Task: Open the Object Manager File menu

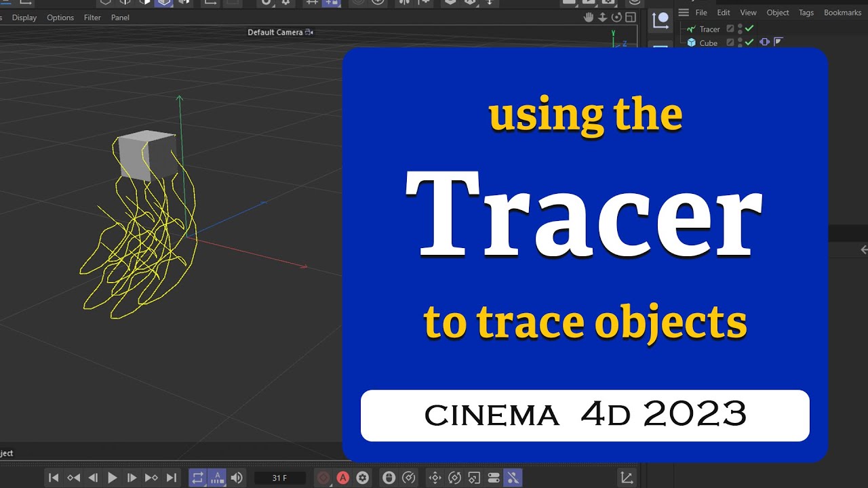Action: (x=701, y=13)
